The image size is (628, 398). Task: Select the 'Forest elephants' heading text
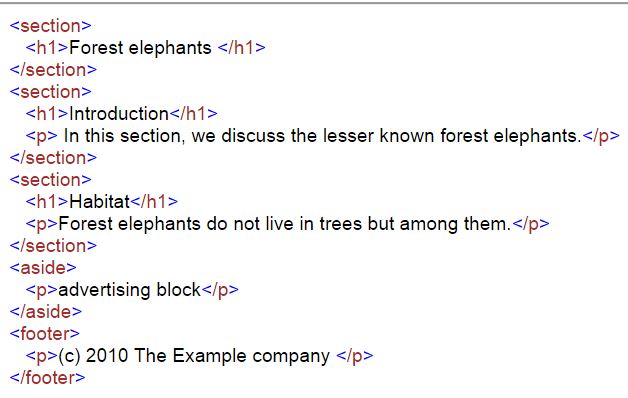tap(140, 48)
